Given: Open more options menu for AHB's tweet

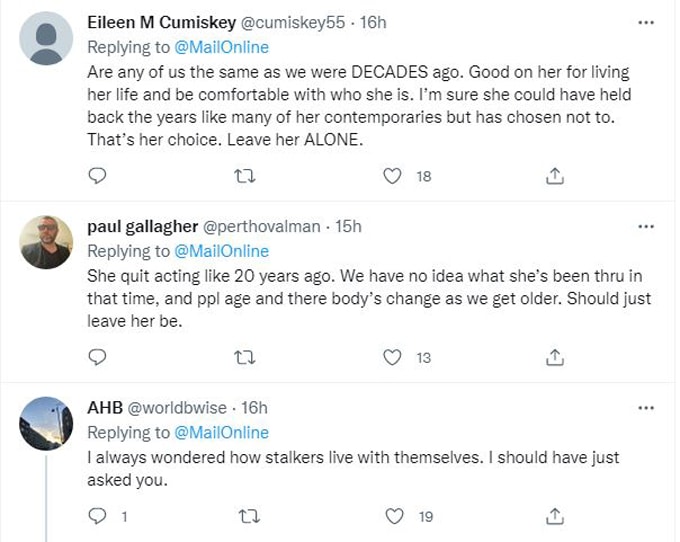Looking at the screenshot, I should coord(645,408).
